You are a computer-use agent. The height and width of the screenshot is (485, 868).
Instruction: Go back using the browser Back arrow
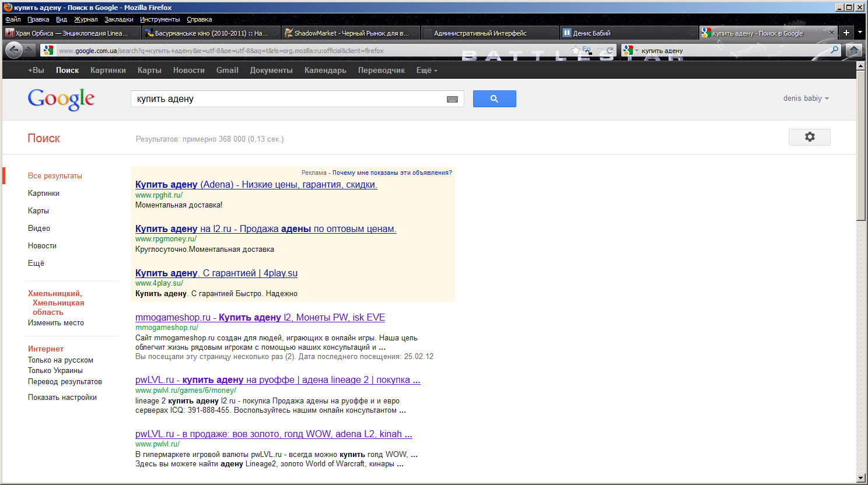pyautogui.click(x=13, y=50)
